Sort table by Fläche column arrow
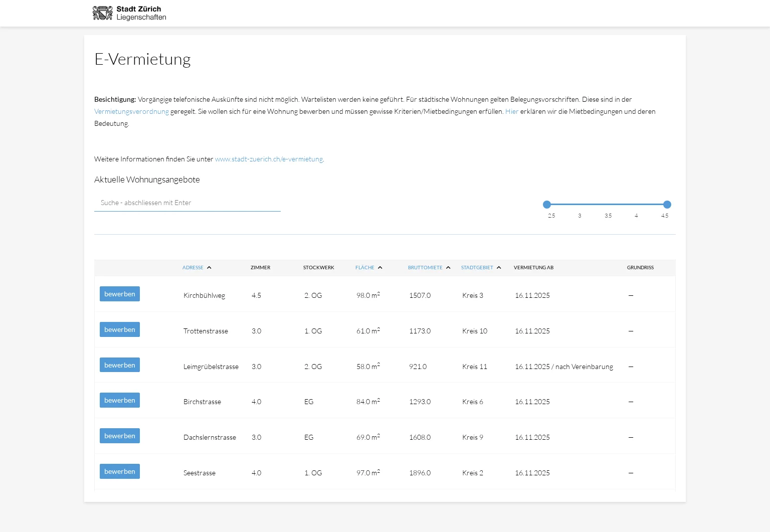 tap(380, 268)
